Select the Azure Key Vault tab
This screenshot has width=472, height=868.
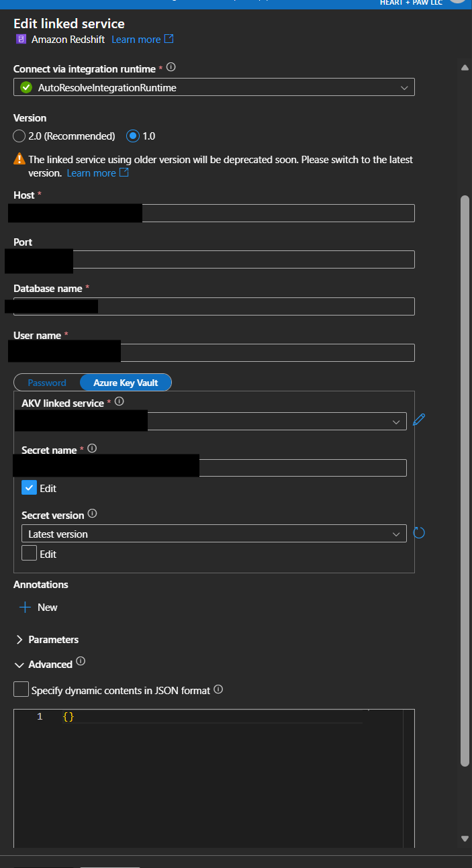pos(126,383)
